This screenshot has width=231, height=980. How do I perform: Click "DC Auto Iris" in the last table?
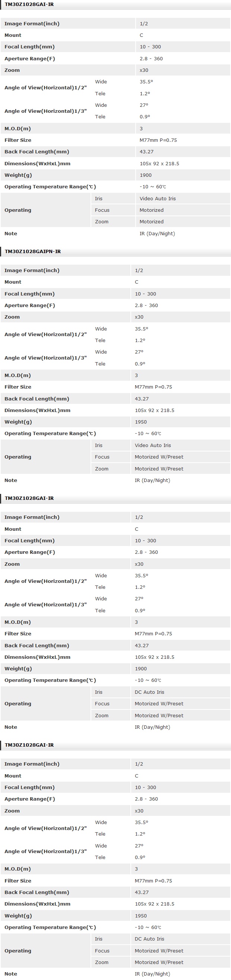[149, 939]
